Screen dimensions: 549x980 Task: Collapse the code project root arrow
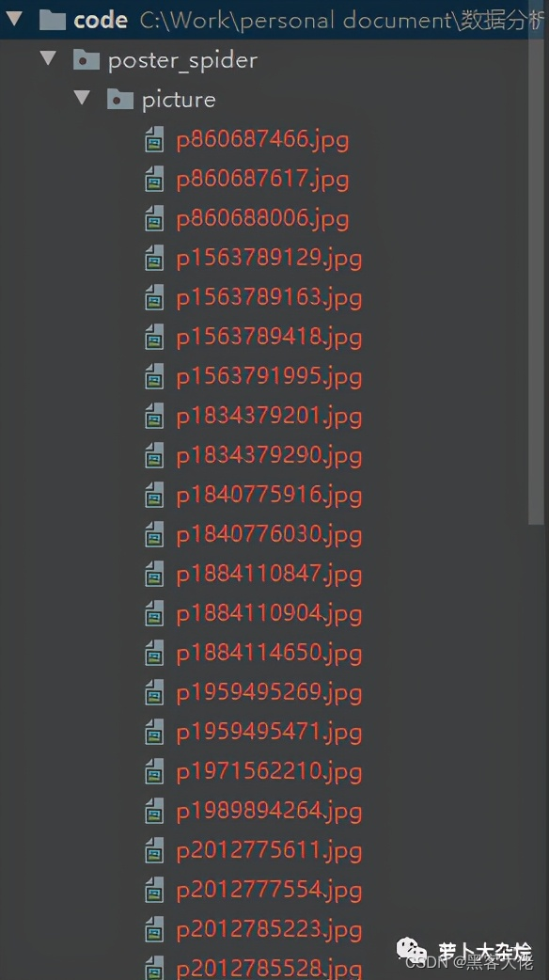[14, 20]
